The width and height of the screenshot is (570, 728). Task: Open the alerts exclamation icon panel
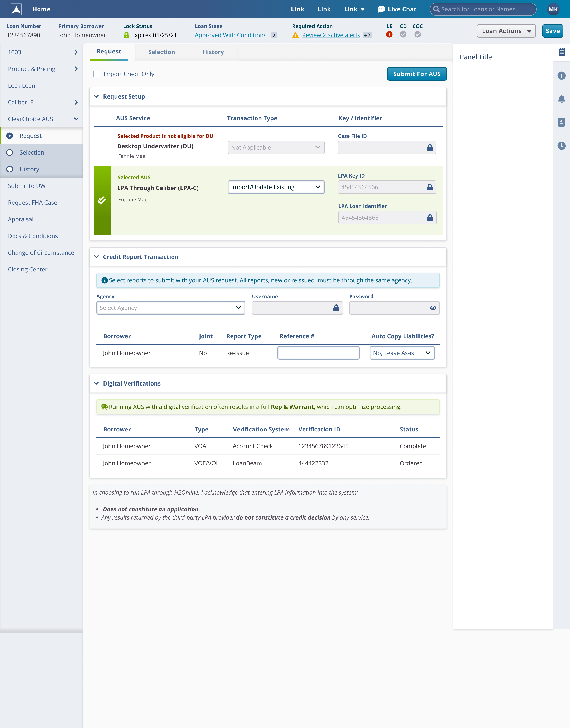click(x=561, y=75)
